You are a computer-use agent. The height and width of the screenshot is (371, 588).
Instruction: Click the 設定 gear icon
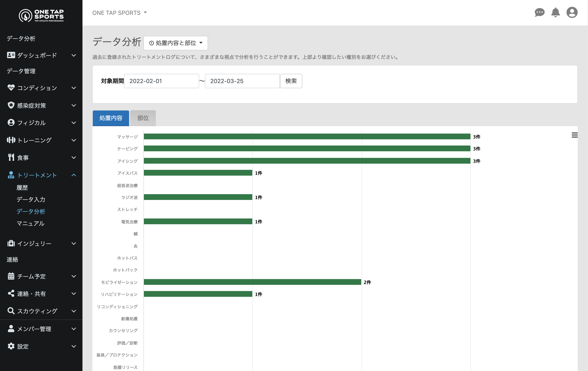pyautogui.click(x=11, y=346)
